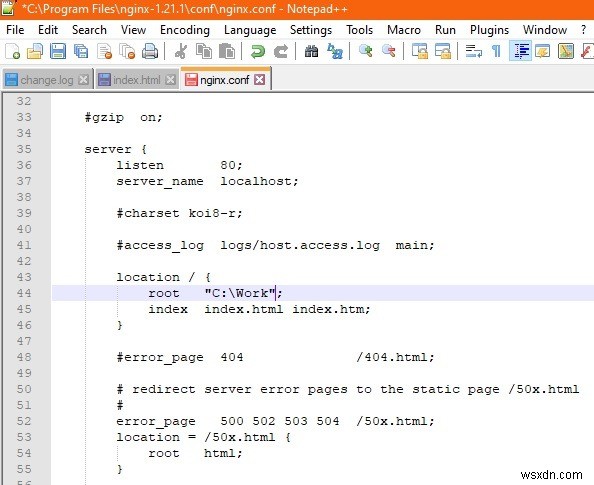
Task: Click the Document Map toolbar icon
Action: coord(566,51)
